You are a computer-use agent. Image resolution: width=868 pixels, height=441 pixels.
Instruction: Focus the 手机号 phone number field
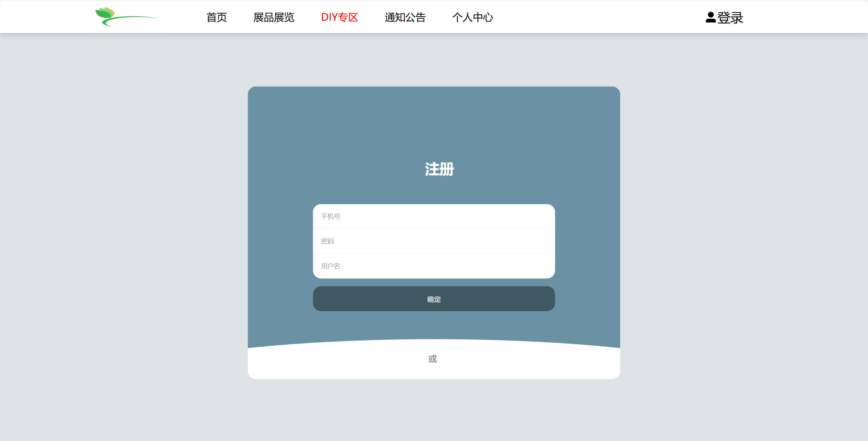pos(434,216)
